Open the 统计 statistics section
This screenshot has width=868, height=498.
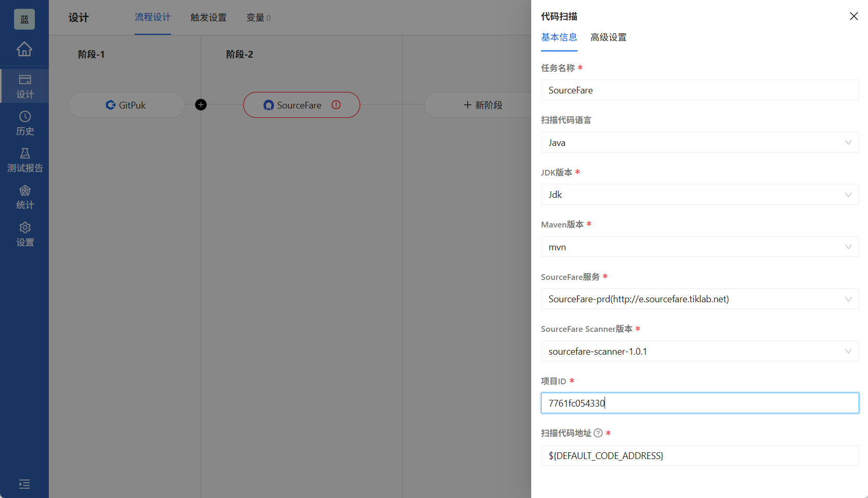[24, 197]
